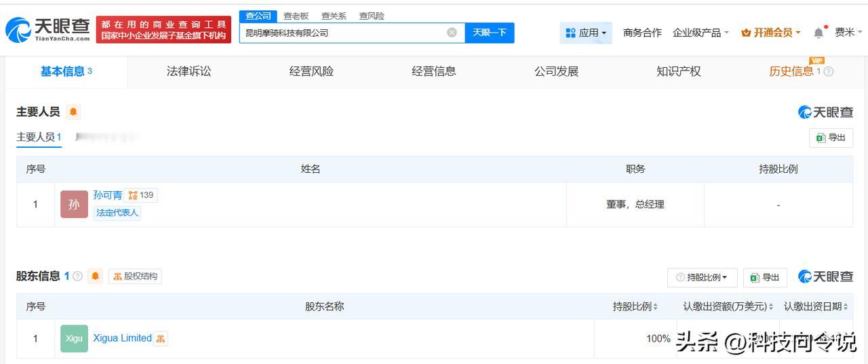Open the 法律诉讼 tab
The width and height of the screenshot is (868, 364).
189,71
